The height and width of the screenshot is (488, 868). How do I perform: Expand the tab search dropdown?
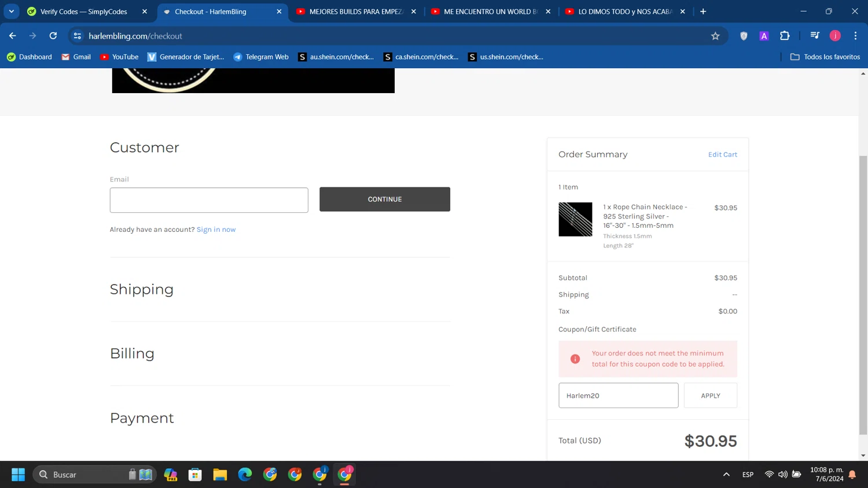coord(12,12)
